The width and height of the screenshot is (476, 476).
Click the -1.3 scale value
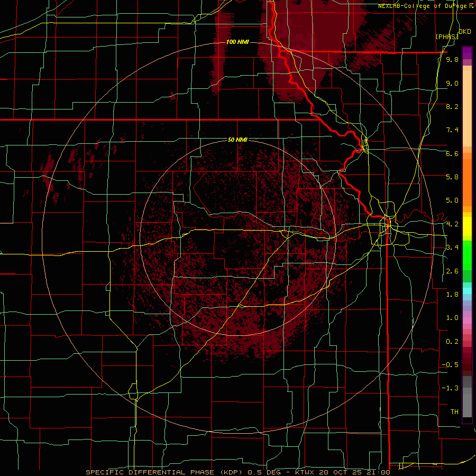450,388
